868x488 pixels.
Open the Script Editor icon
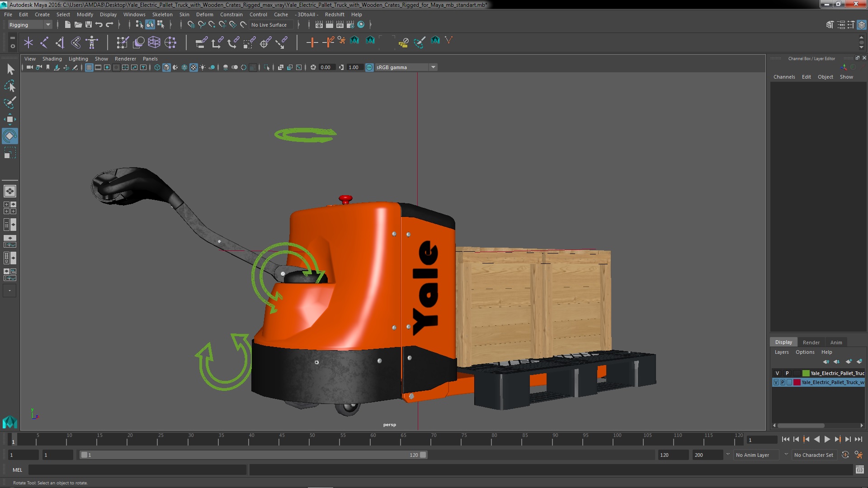pos(860,470)
